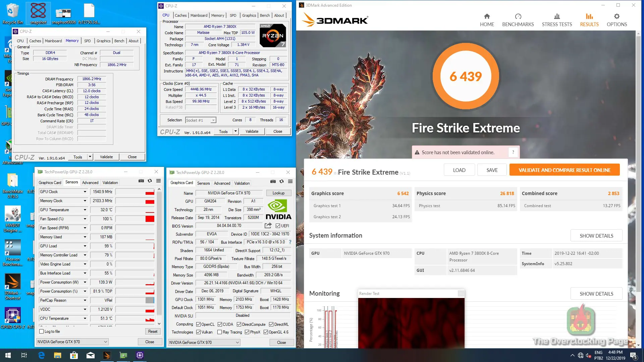Expand the Memory Clock sensor dropdown

coord(85,201)
